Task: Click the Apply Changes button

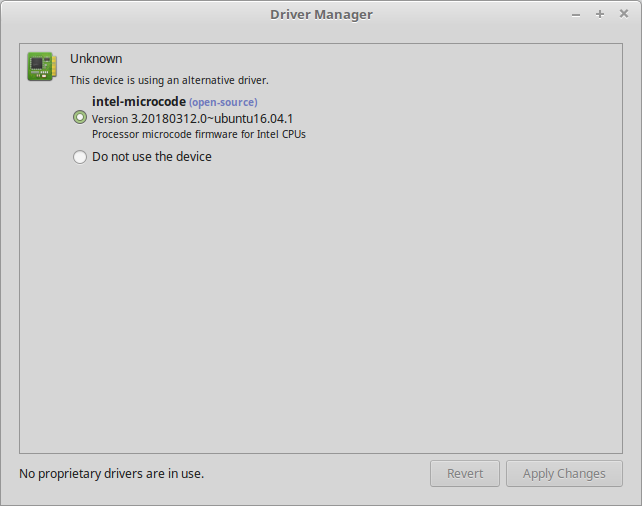Action: click(x=564, y=474)
